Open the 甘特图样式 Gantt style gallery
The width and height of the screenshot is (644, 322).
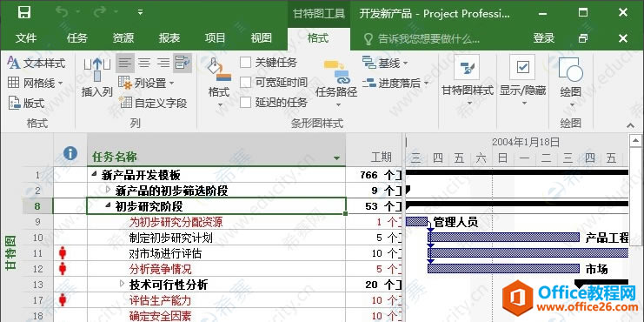tap(468, 80)
